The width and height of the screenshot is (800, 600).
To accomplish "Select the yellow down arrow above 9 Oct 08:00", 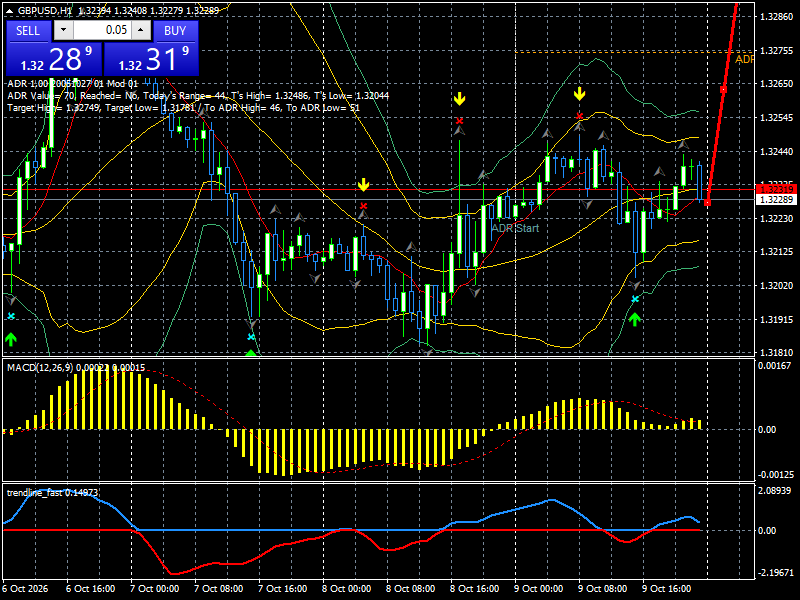I will click(579, 94).
